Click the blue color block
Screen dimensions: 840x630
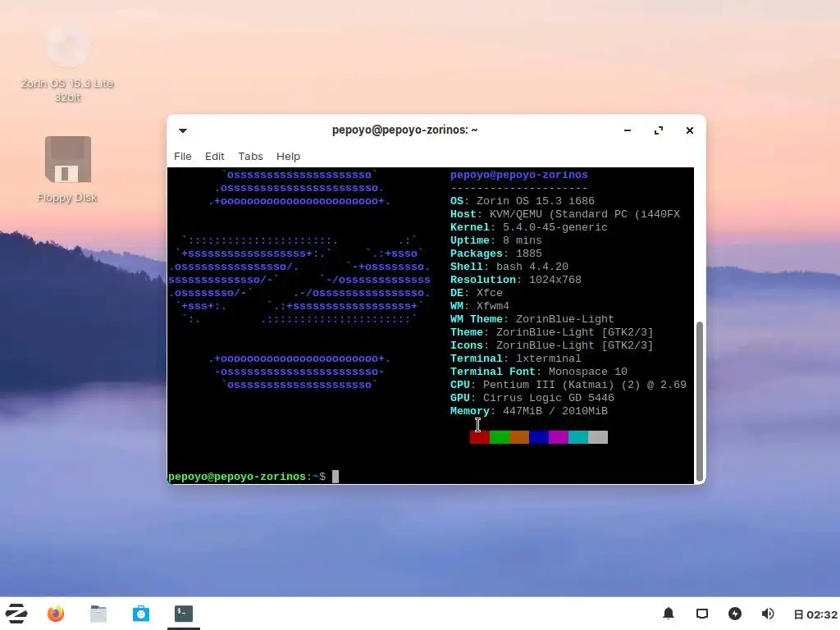(539, 437)
